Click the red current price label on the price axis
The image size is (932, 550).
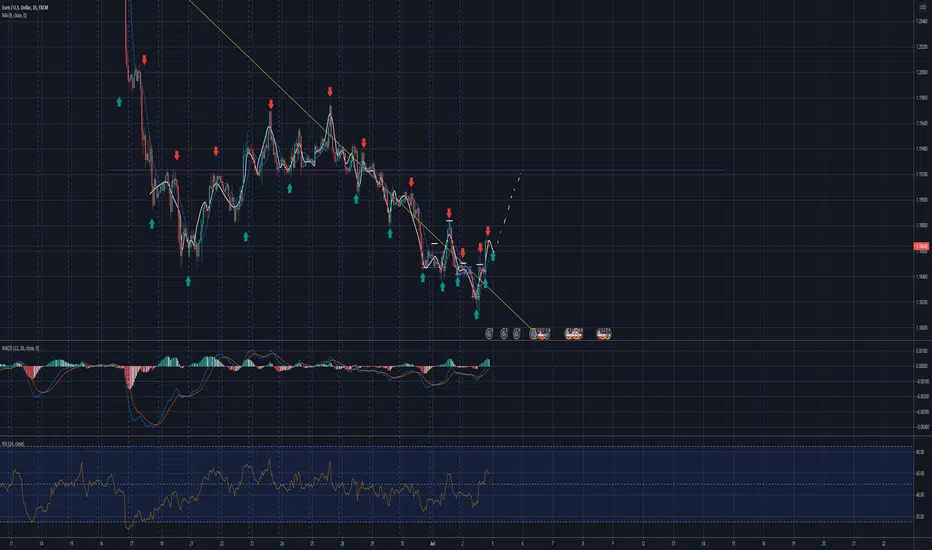(x=921, y=246)
